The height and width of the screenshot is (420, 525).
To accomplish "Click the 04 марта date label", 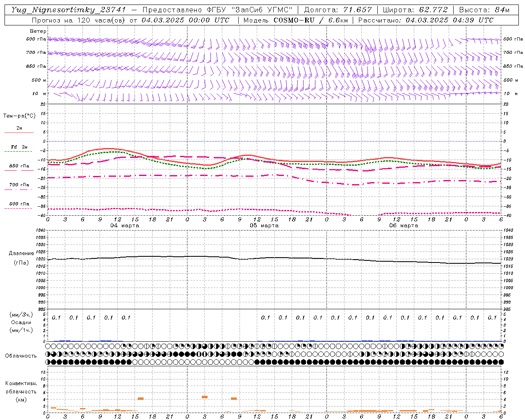I will click(125, 226).
